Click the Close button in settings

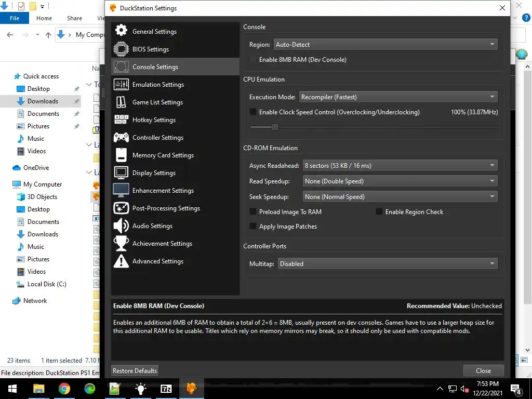(484, 371)
